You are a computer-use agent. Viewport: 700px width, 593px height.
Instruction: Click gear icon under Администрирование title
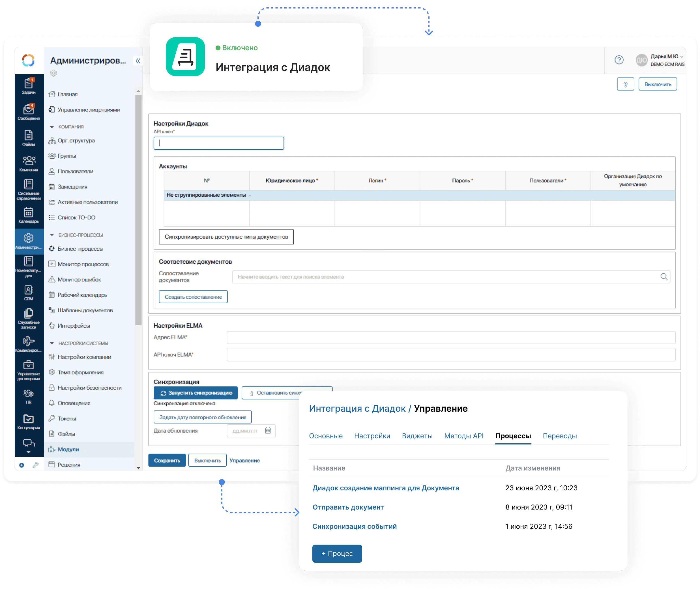point(53,73)
